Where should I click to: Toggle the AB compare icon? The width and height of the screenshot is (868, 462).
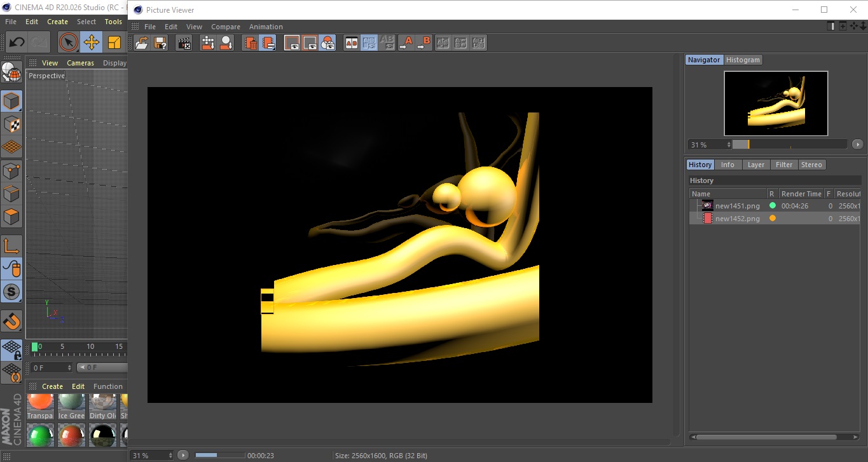(x=351, y=43)
